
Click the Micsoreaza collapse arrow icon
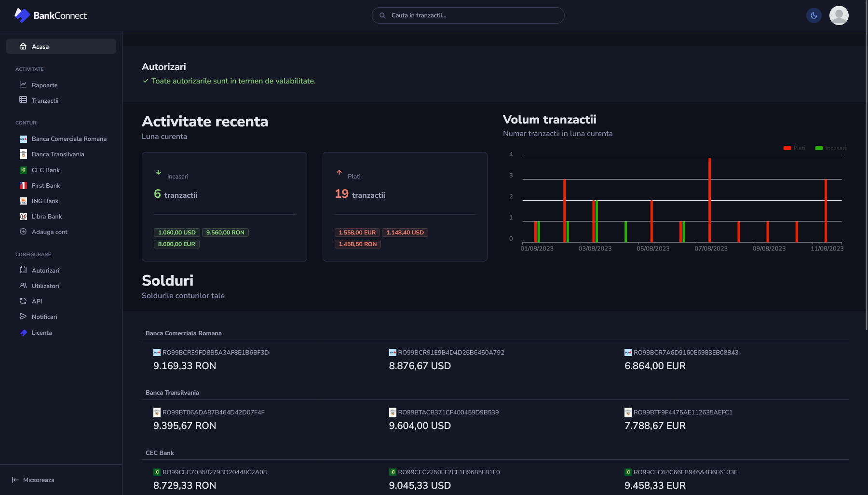pos(15,480)
